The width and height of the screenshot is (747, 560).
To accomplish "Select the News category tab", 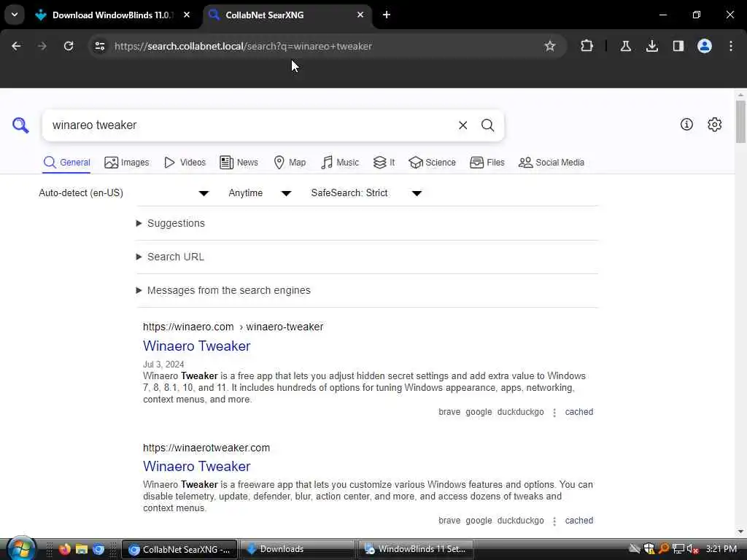I will coord(239,163).
